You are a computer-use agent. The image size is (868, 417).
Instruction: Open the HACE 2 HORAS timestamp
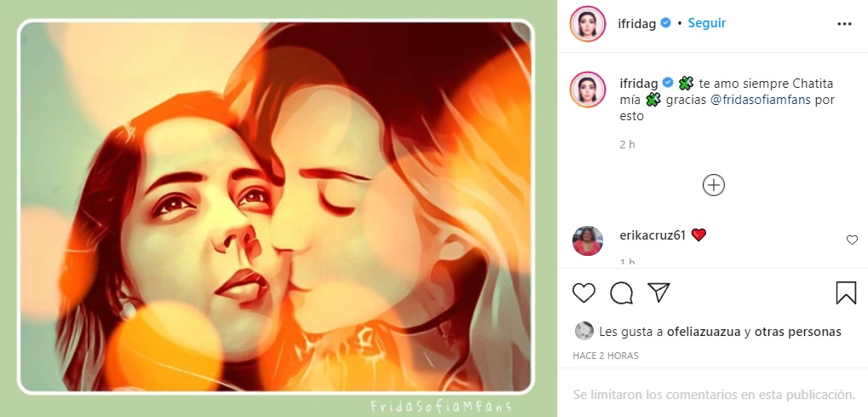[606, 356]
